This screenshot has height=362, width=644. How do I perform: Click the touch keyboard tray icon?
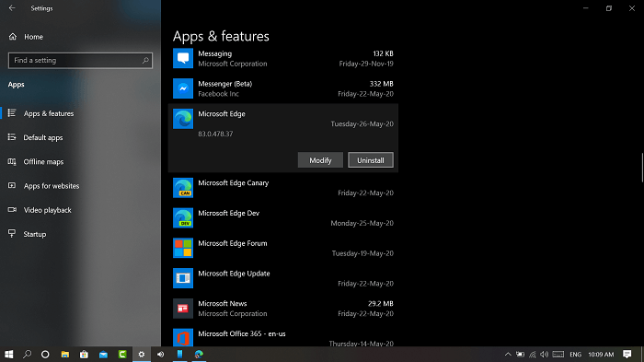(558, 355)
